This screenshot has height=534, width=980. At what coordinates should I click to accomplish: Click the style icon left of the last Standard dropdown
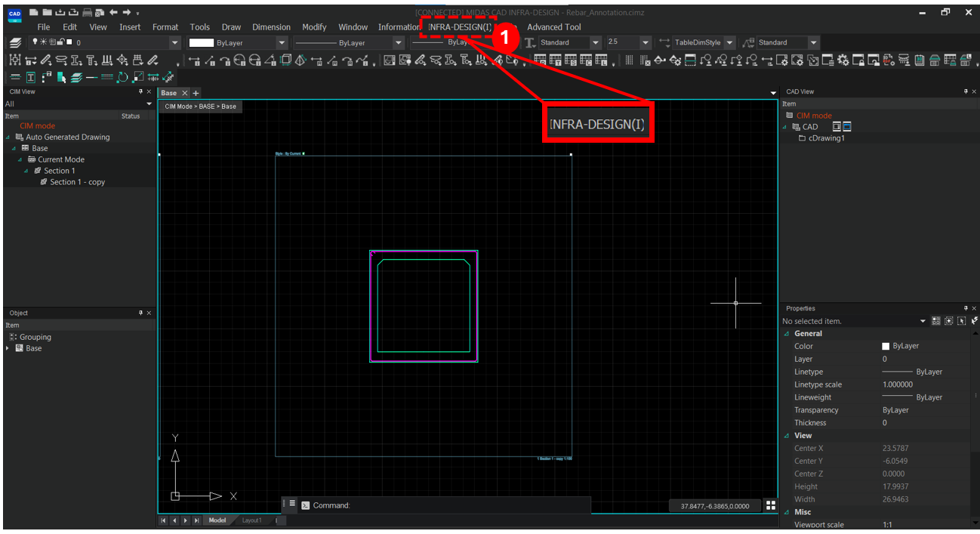pyautogui.click(x=749, y=43)
